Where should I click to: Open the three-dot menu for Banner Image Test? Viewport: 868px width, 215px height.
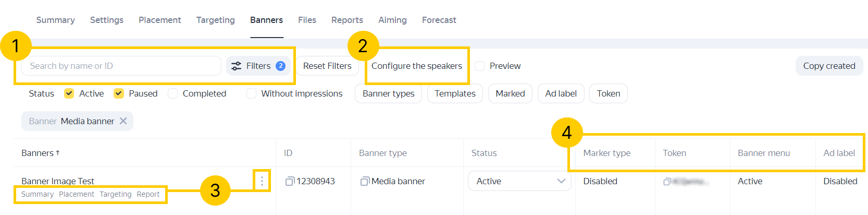click(x=262, y=181)
